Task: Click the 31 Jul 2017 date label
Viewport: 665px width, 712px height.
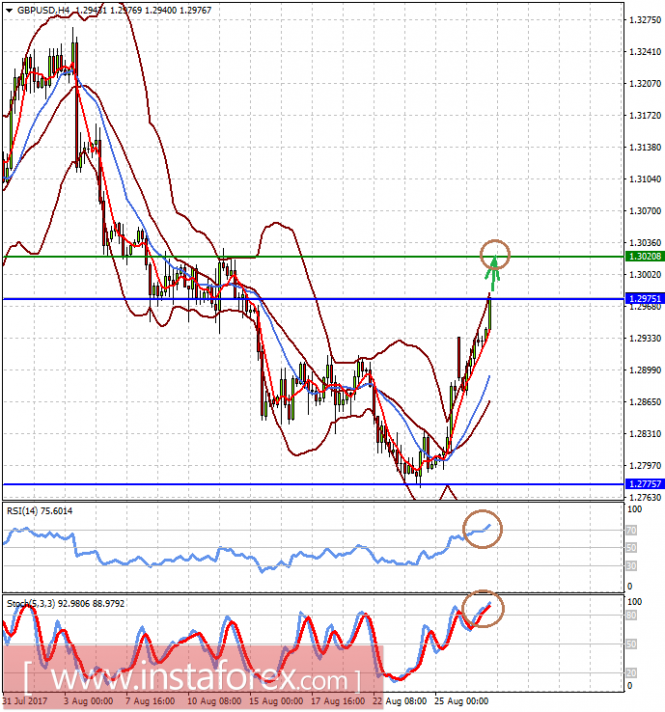Action: pos(25,701)
